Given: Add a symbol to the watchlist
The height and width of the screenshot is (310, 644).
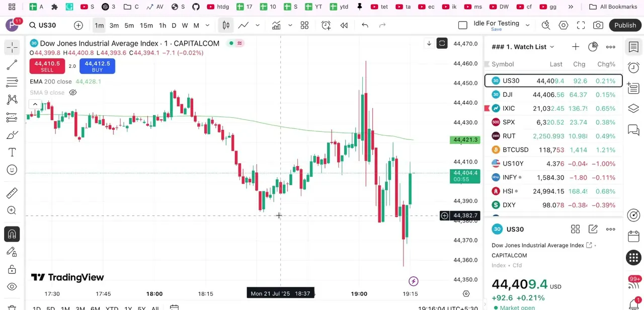Looking at the screenshot, I should 576,47.
